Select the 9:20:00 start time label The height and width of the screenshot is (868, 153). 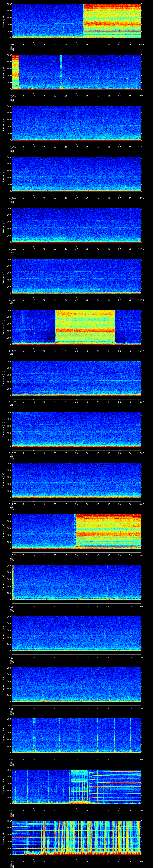tap(12, 657)
